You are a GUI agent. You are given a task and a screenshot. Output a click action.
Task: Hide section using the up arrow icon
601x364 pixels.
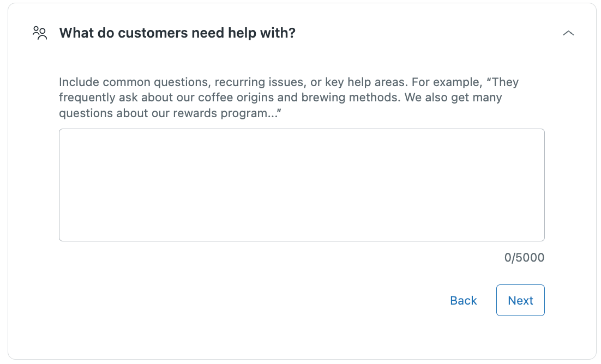coord(568,33)
